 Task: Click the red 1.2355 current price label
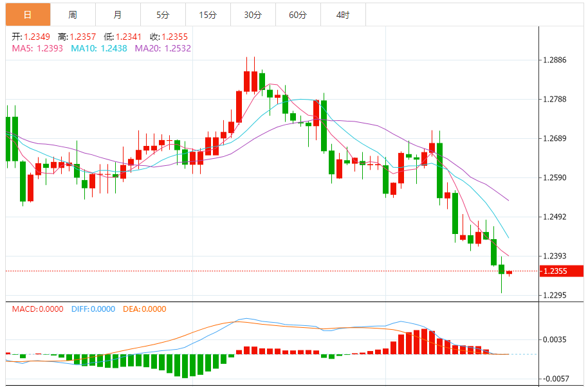click(x=562, y=271)
